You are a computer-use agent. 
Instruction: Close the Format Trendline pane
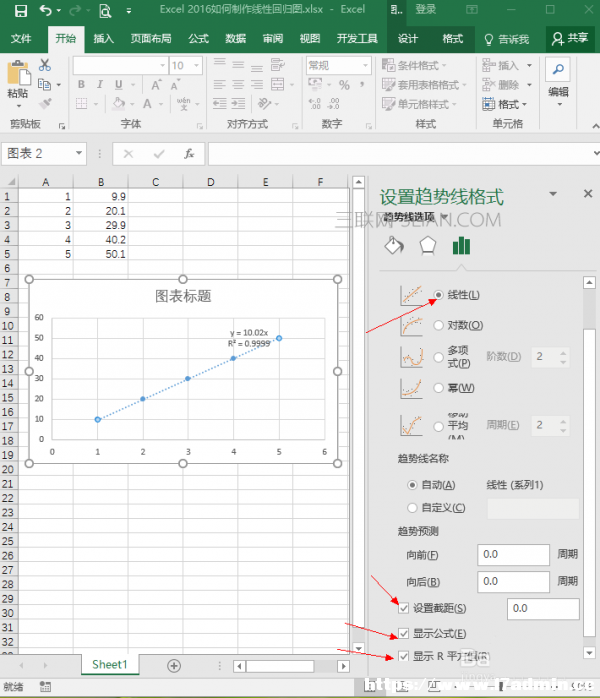coord(588,194)
